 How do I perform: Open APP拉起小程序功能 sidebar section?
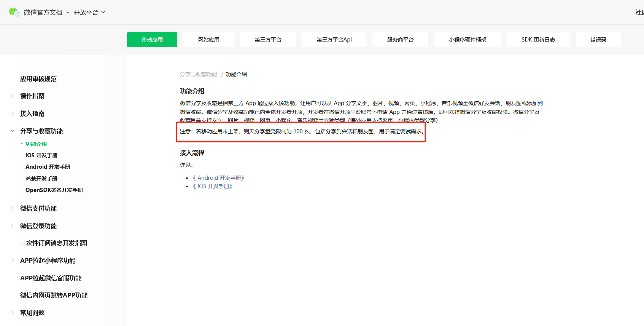coord(48,260)
